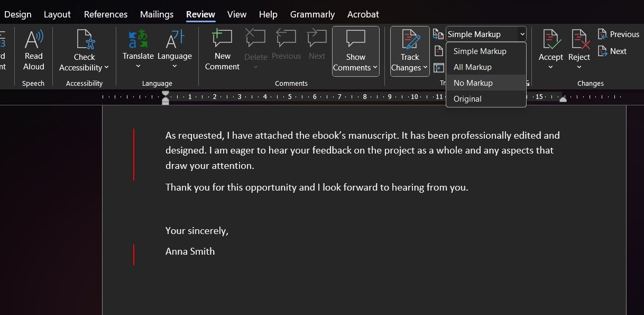Open the Simple Markup combo box

click(486, 34)
